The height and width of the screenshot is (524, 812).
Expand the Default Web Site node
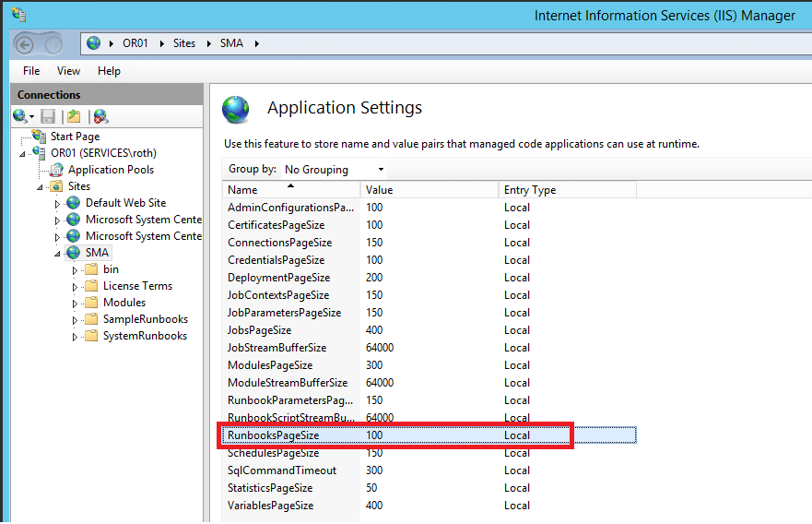(x=57, y=204)
